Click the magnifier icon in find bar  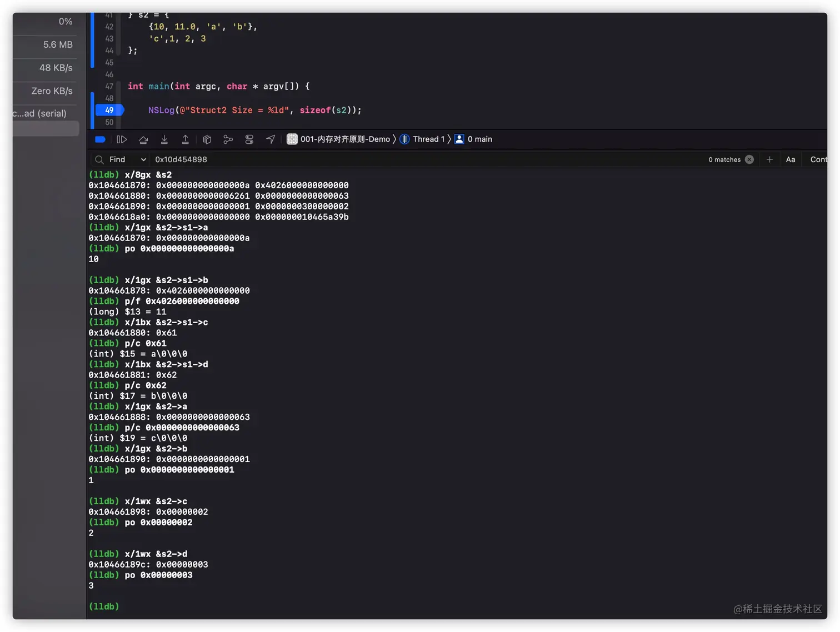(x=99, y=160)
